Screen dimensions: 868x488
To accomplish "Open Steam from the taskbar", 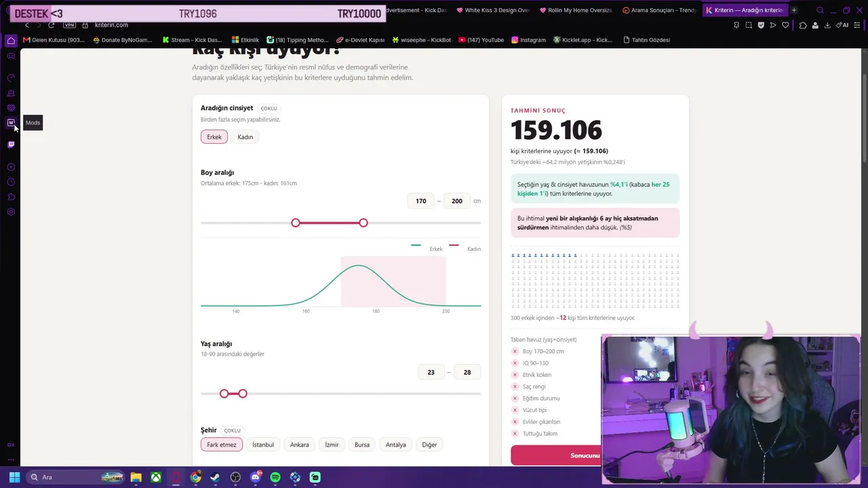I will pos(216,477).
